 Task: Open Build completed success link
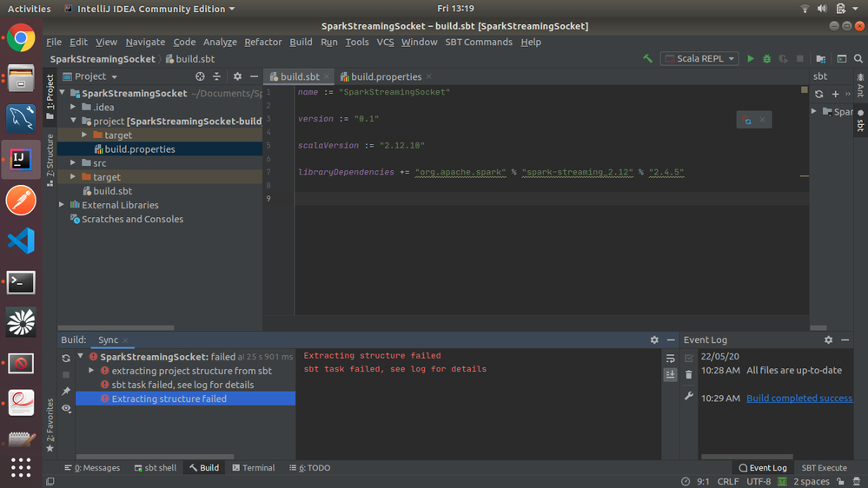[799, 398]
